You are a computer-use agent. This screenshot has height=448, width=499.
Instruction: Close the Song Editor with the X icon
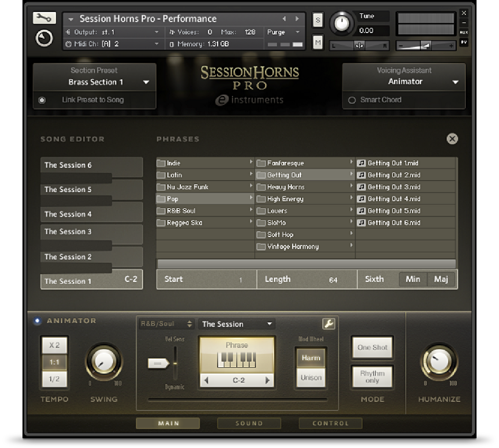click(x=452, y=139)
